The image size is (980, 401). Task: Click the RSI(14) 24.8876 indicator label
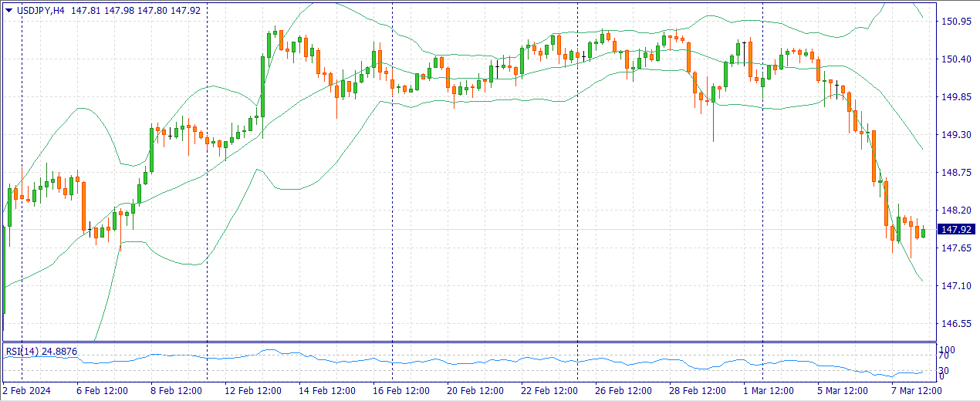click(x=42, y=352)
